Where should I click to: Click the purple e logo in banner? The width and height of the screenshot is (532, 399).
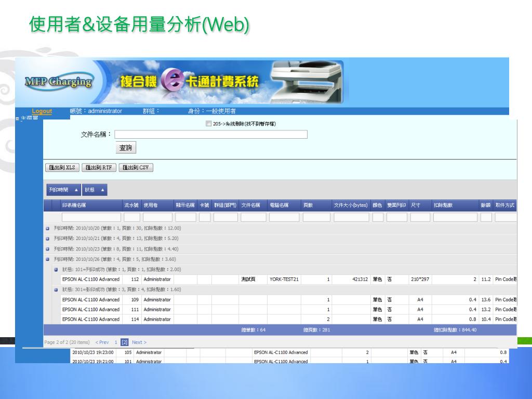(x=172, y=80)
